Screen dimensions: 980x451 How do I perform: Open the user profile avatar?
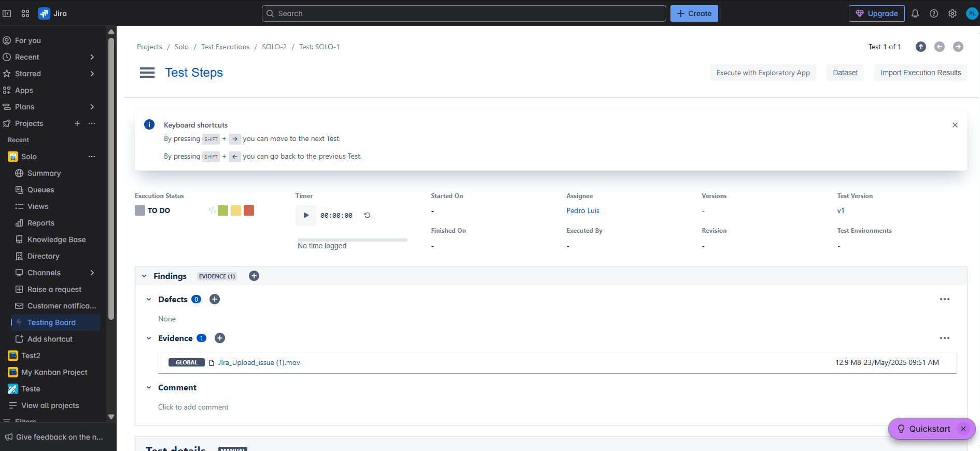[972, 13]
